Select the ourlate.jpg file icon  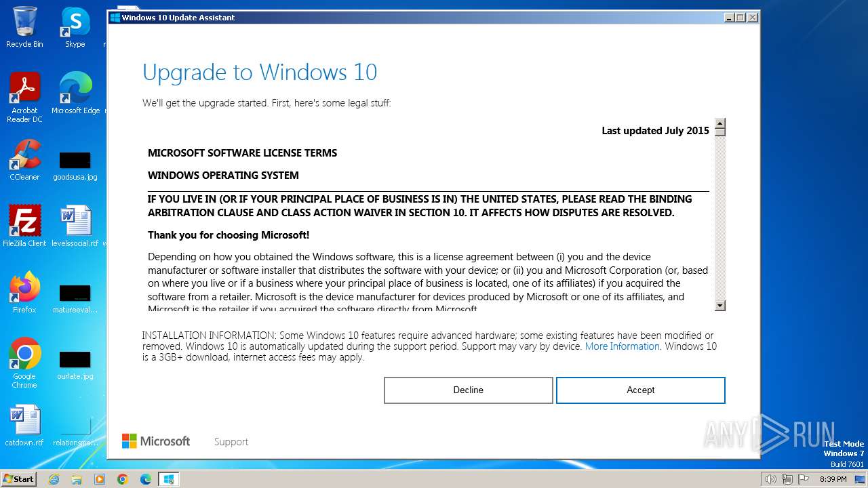[x=75, y=365]
